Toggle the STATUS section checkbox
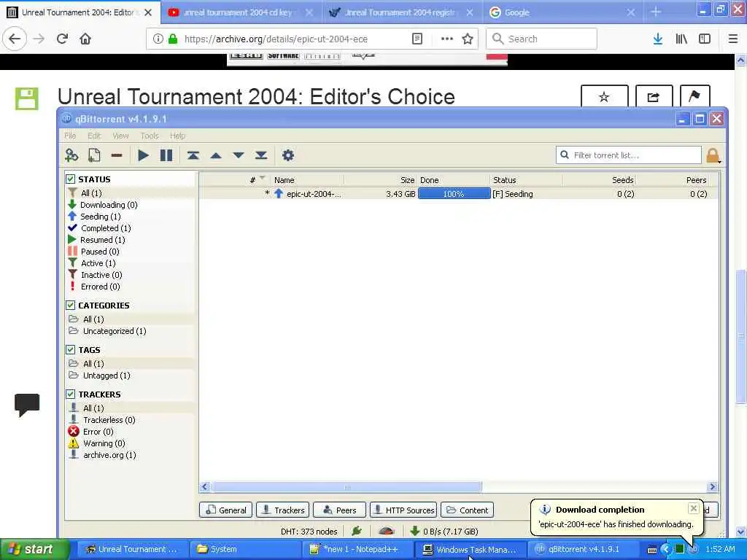 [71, 179]
